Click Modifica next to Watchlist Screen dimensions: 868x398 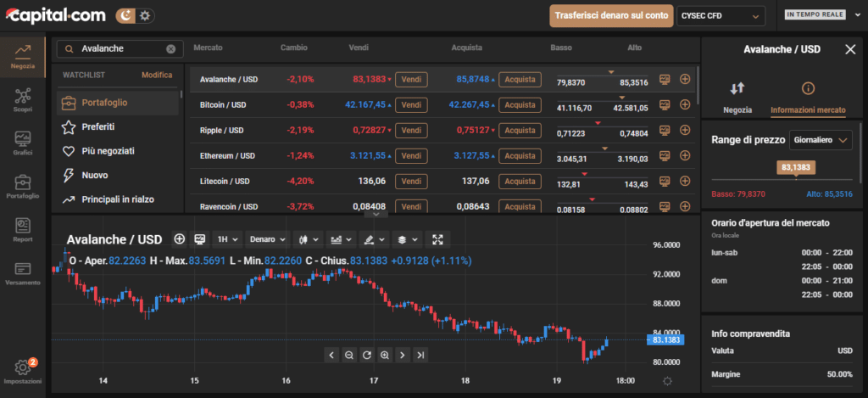[x=157, y=75]
